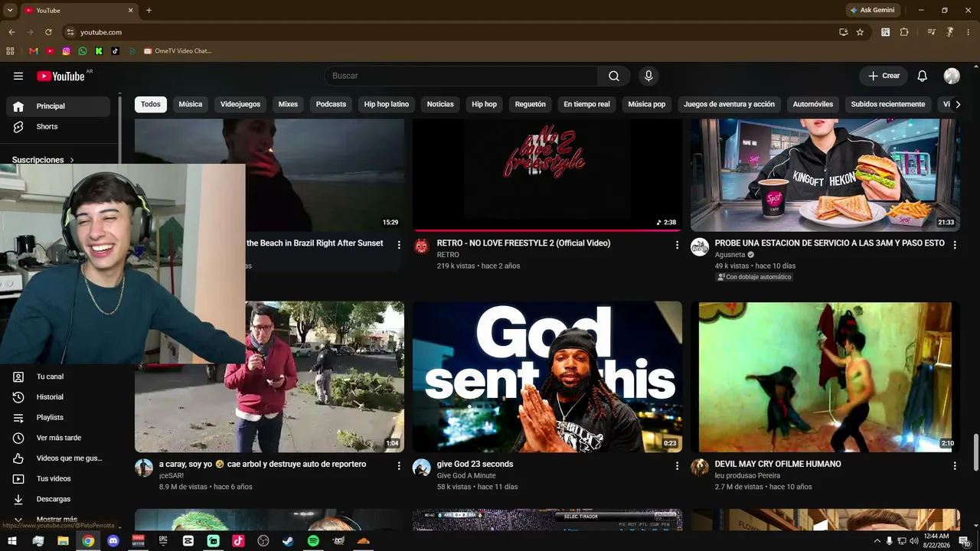The height and width of the screenshot is (551, 980).
Task: Open the Chrome tab search dropdown
Action: [10, 11]
